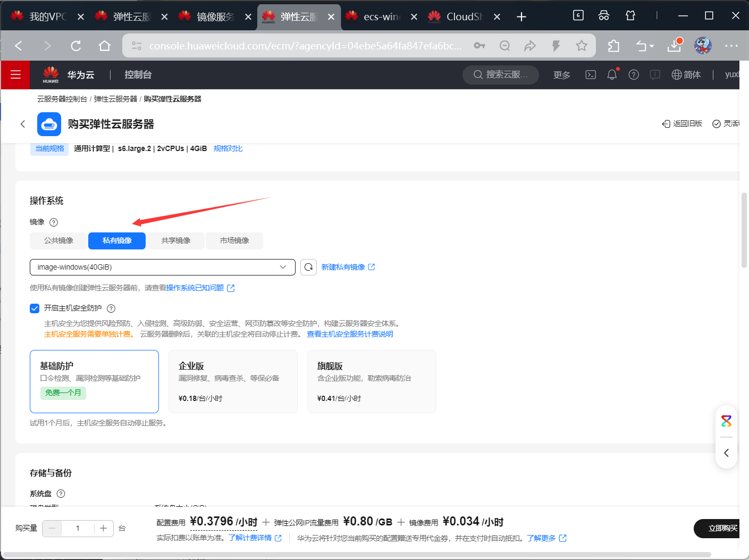Open a new browser tab
The height and width of the screenshot is (560, 749).
click(521, 17)
